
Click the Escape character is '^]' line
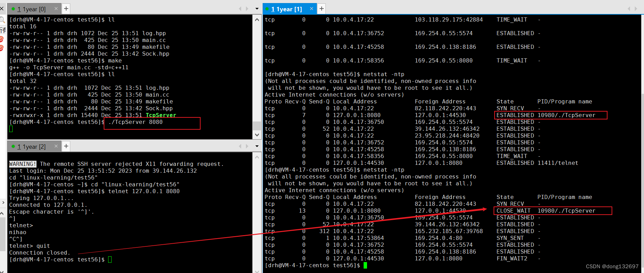coord(52,212)
